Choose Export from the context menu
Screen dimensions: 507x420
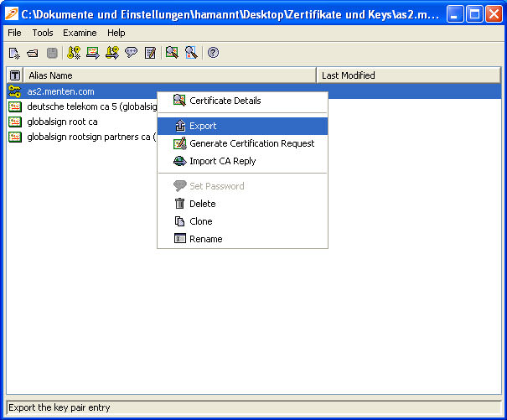coord(203,126)
